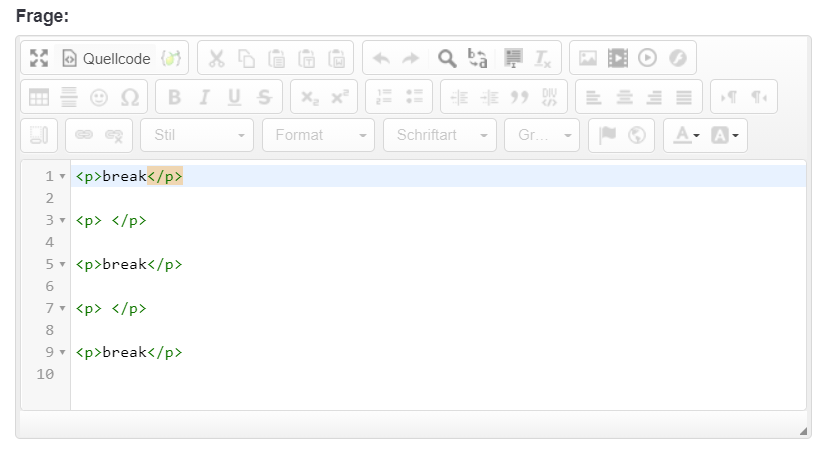Click the autoformat source code icon
Screen dimensions: 825x455
click(x=171, y=58)
